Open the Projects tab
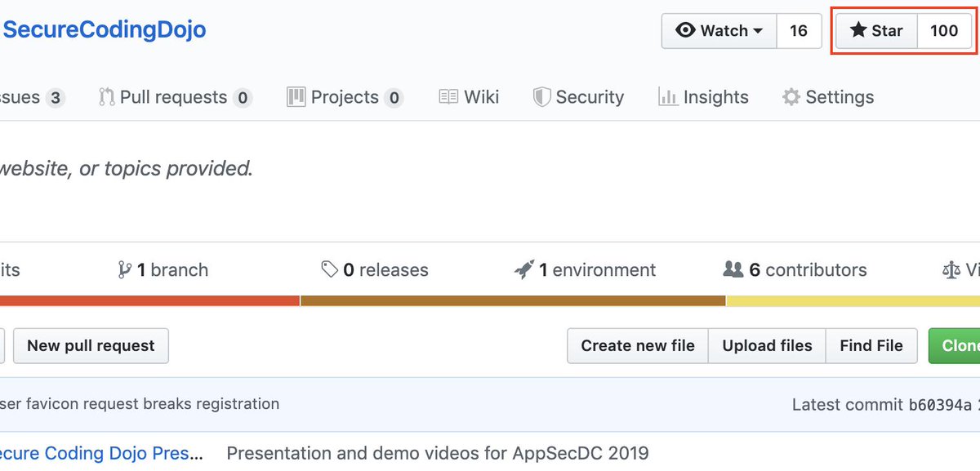This screenshot has height=471, width=980. 345,97
